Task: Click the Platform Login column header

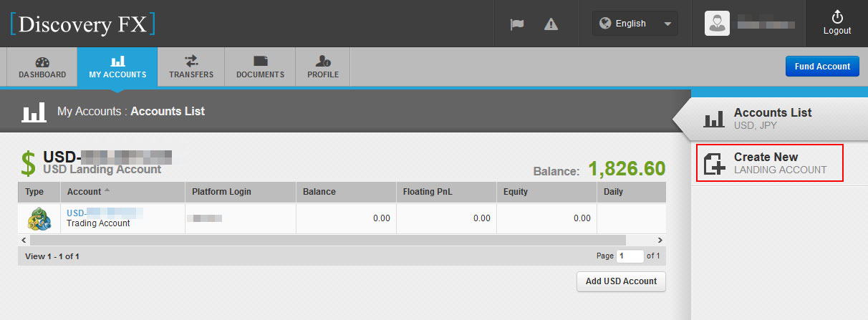Action: click(241, 192)
